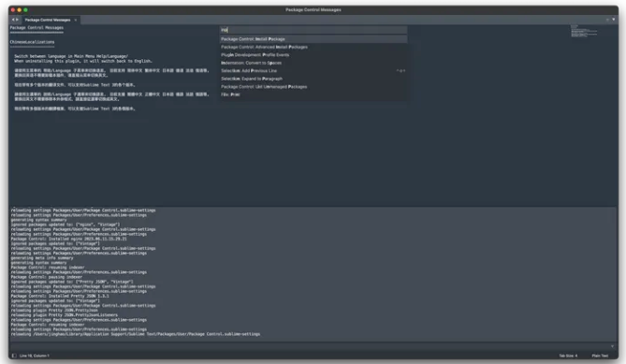Click last console line with Application Support path
626x364 pixels.
(x=136, y=334)
